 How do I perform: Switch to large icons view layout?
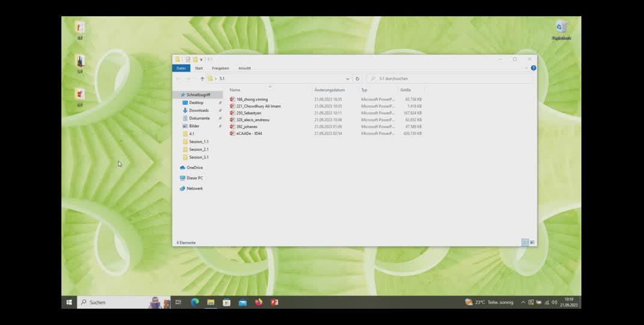[x=532, y=243]
